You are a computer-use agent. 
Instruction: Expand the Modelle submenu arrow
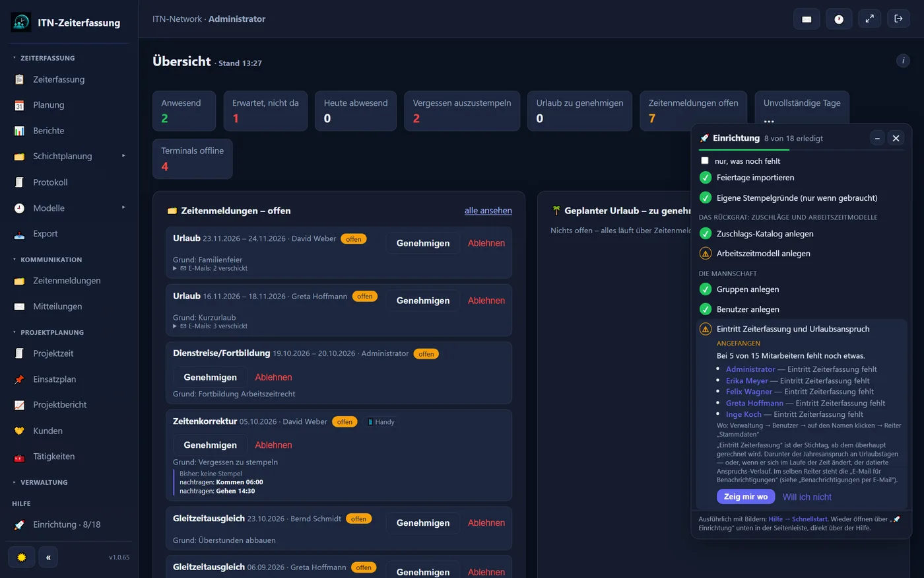(x=123, y=207)
